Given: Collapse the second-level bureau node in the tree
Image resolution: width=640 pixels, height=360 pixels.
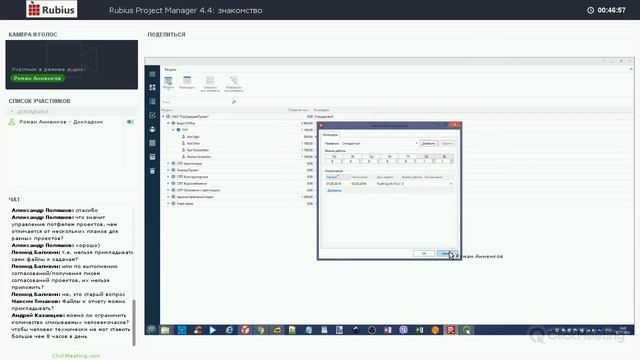Looking at the screenshot, I should point(168,123).
